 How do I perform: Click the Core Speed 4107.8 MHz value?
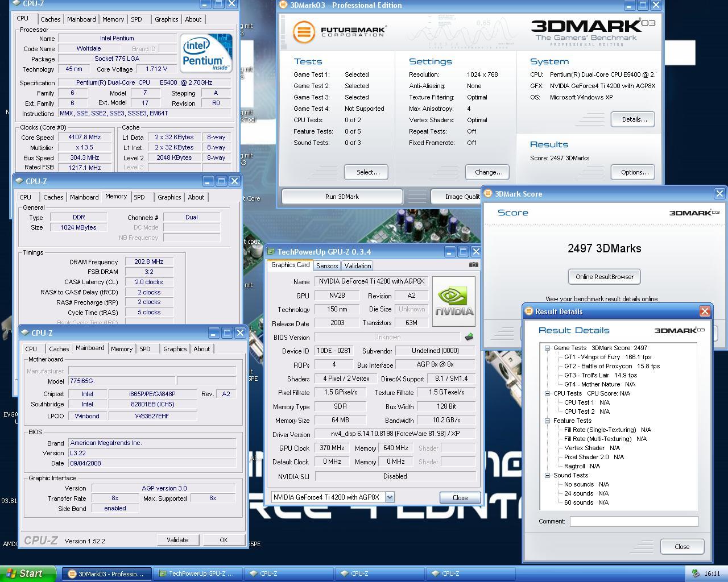click(x=85, y=137)
